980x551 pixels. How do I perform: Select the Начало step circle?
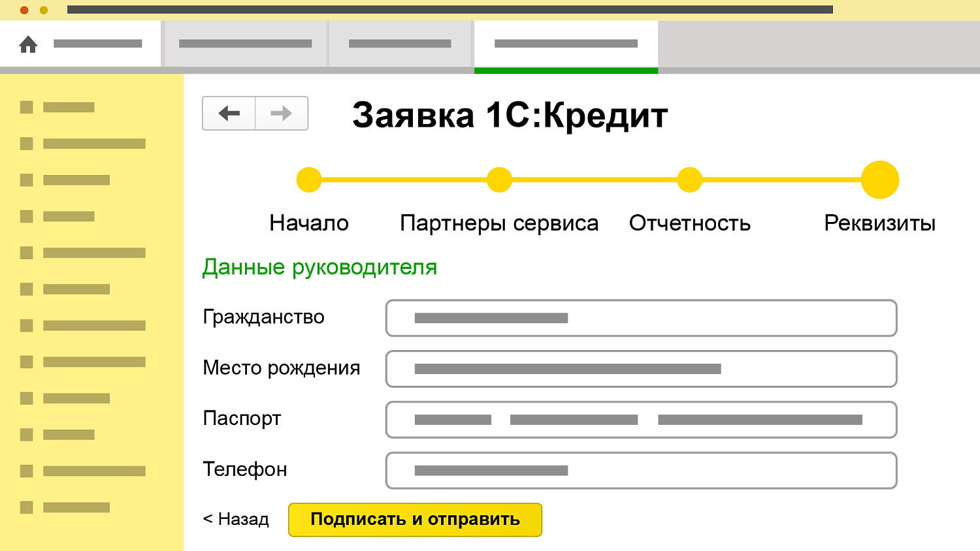point(309,180)
